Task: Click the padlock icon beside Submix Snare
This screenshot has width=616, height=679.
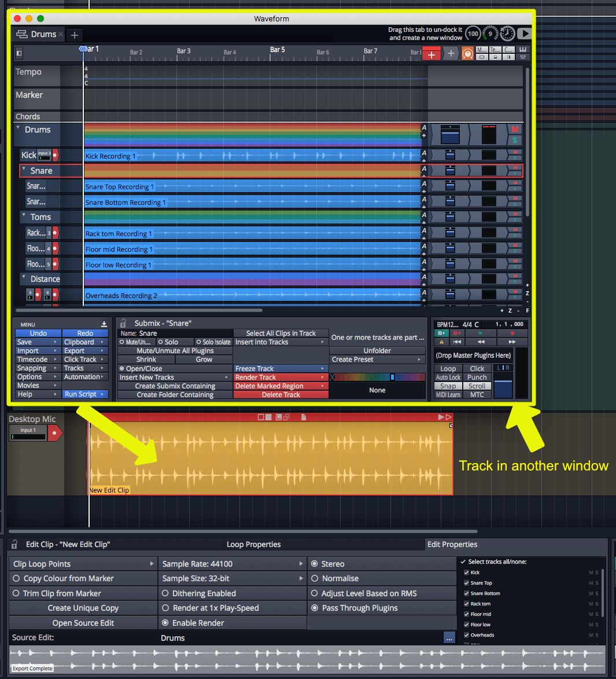Action: (x=123, y=323)
